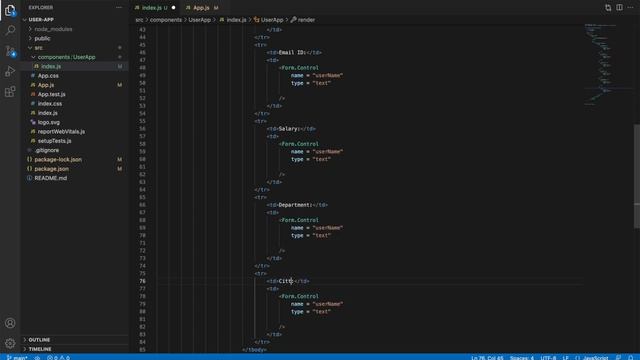Screen dimensions: 640x360
Task: Open the Run and Debug view
Action: click(10, 71)
